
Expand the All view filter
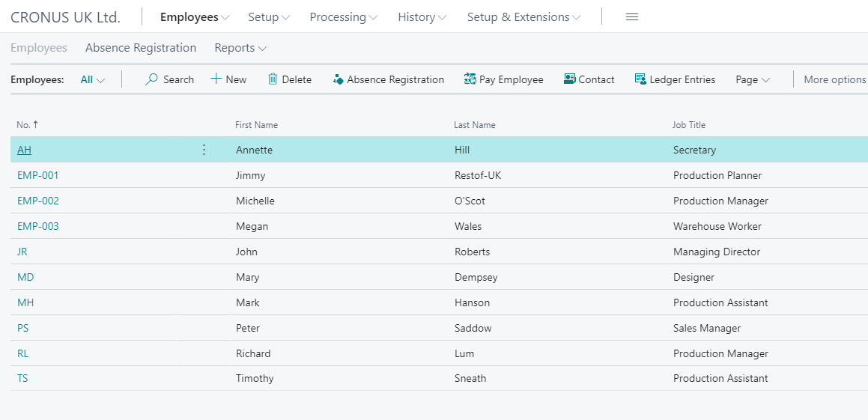(92, 79)
